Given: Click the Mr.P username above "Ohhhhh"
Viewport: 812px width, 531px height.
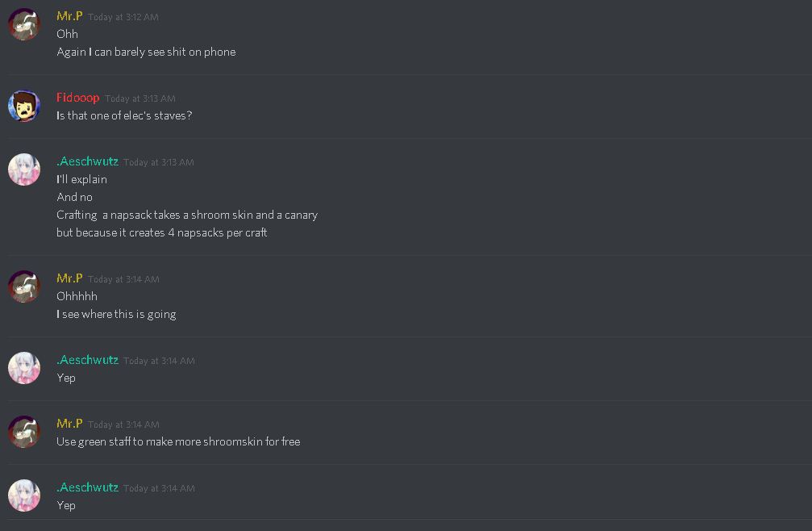Looking at the screenshot, I should [x=69, y=278].
